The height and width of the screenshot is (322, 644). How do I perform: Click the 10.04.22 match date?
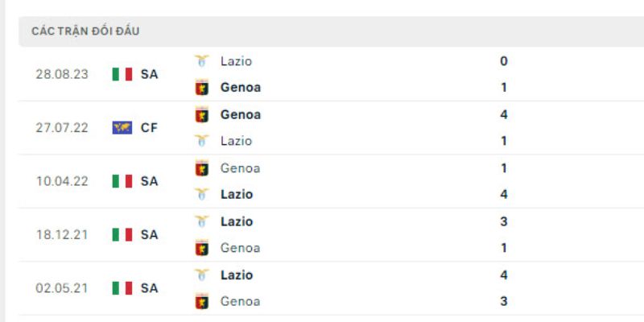62,181
